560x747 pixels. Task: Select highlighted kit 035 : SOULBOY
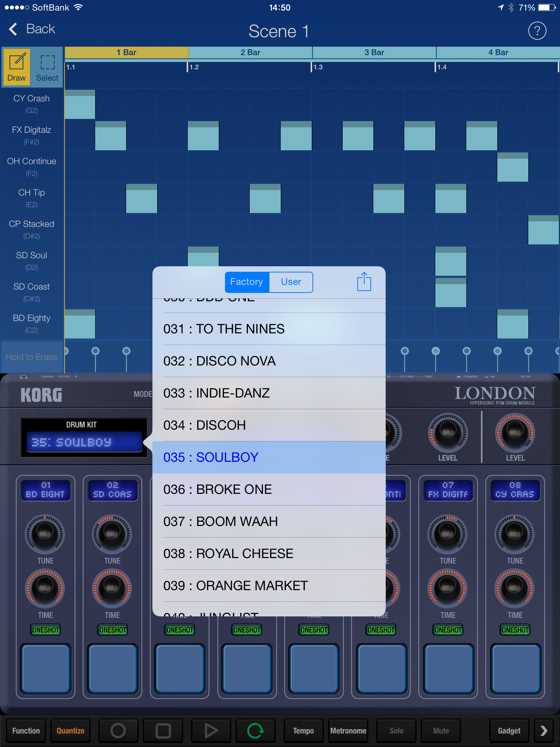(269, 457)
